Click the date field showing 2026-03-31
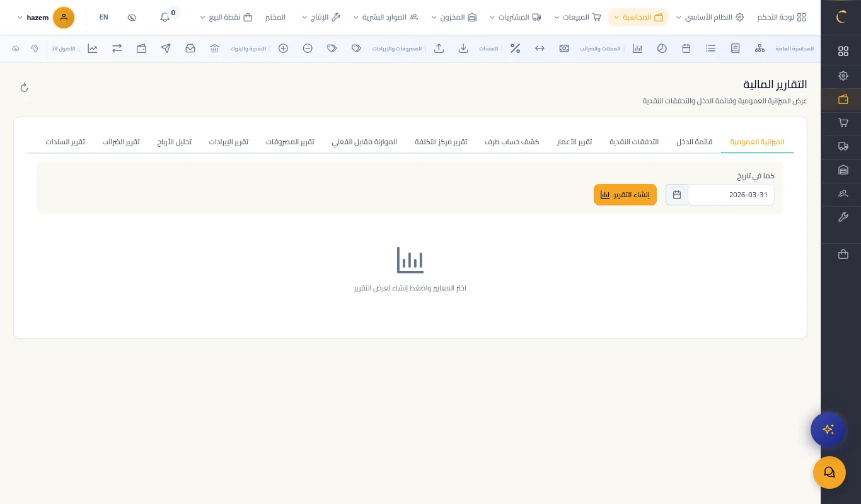861x504 pixels. [731, 195]
